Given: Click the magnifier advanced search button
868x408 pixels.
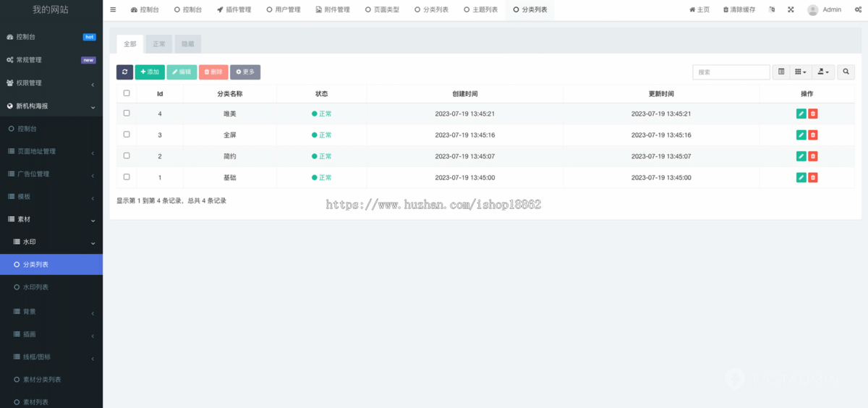Looking at the screenshot, I should [846, 72].
